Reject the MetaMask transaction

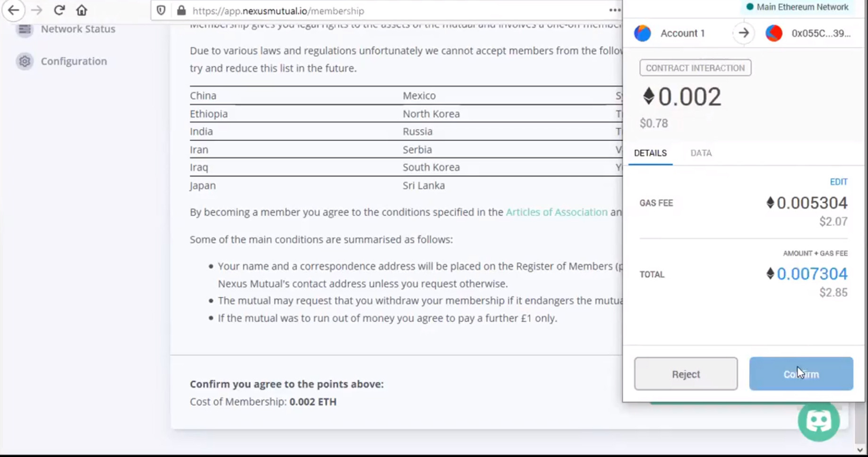tap(686, 374)
